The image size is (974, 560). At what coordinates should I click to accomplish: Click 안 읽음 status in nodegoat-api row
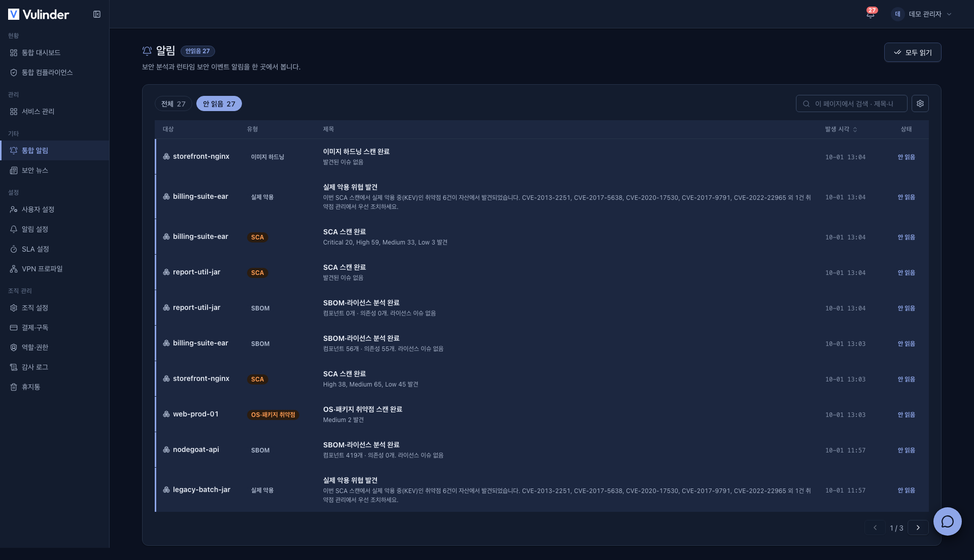907,450
